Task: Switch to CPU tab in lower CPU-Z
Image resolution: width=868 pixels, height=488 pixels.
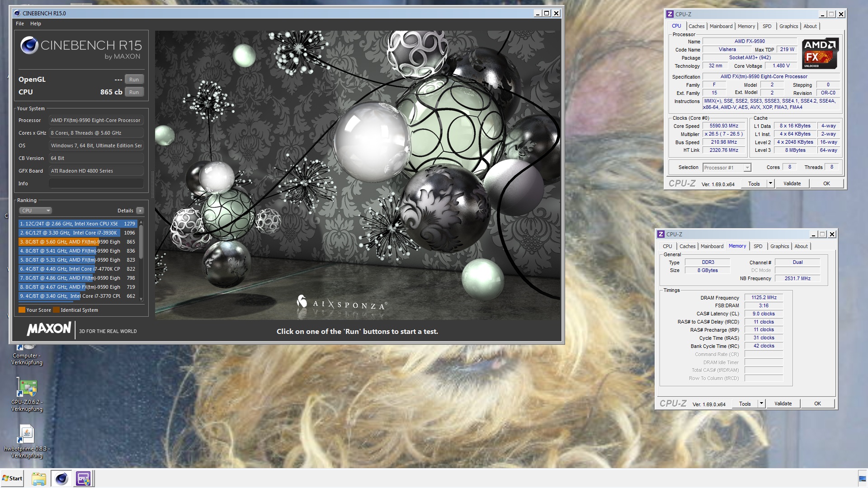Action: click(x=667, y=246)
